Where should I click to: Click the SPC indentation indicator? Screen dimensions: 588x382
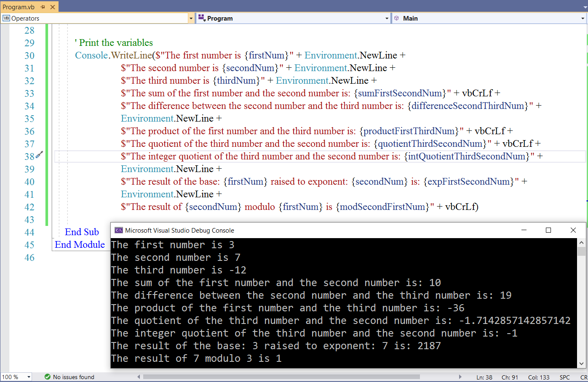pyautogui.click(x=565, y=377)
